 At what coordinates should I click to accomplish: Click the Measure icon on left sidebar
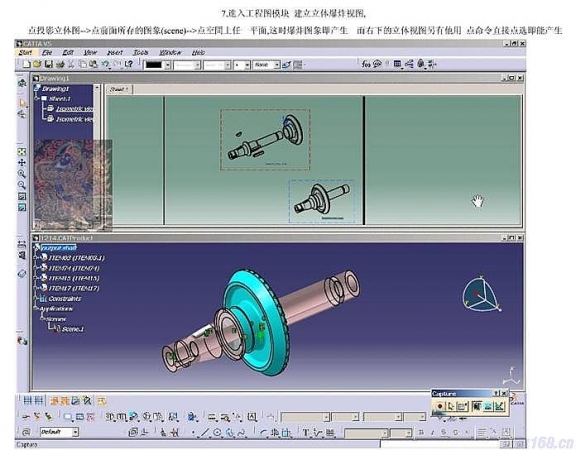click(x=22, y=244)
